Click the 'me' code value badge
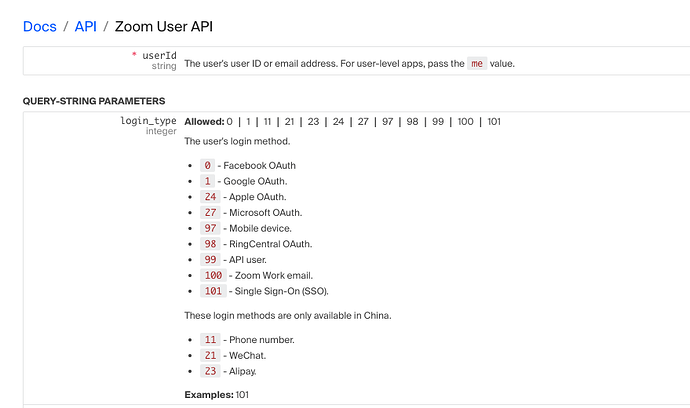This screenshot has width=690, height=408. pyautogui.click(x=477, y=64)
